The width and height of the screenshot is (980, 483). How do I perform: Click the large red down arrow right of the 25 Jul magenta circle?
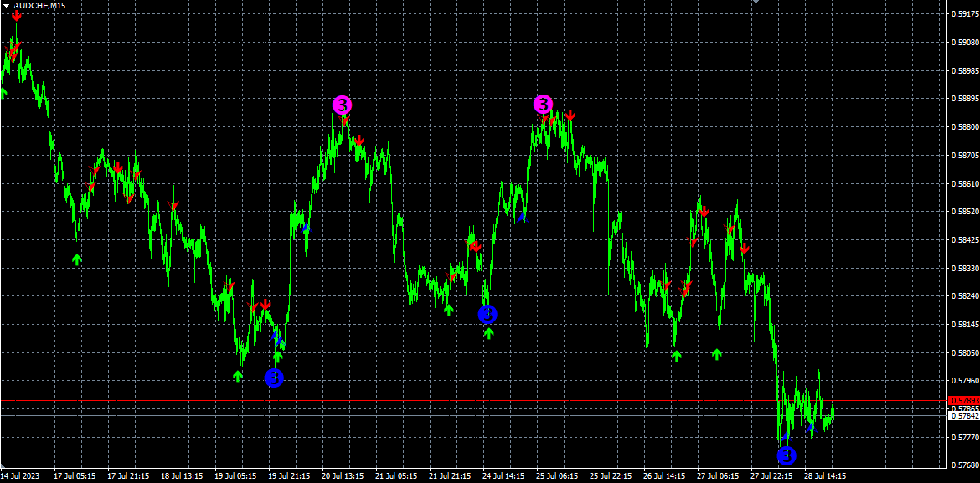click(x=570, y=116)
